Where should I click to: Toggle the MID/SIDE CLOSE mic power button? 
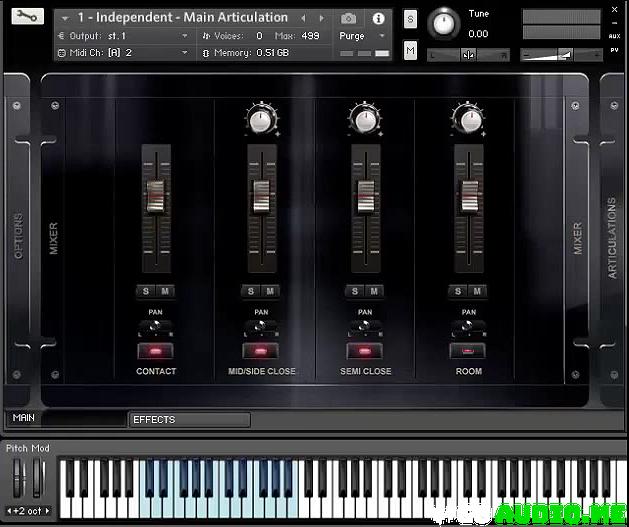[x=261, y=351]
